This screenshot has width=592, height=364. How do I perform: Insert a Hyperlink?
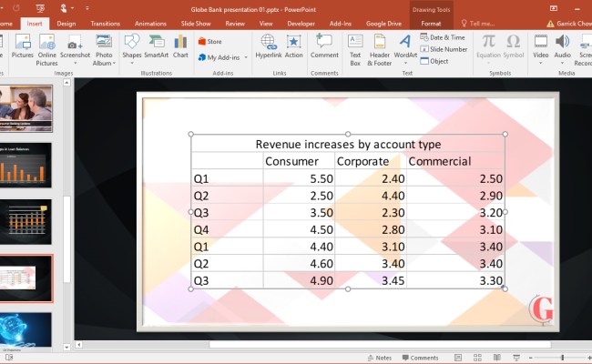(x=269, y=46)
